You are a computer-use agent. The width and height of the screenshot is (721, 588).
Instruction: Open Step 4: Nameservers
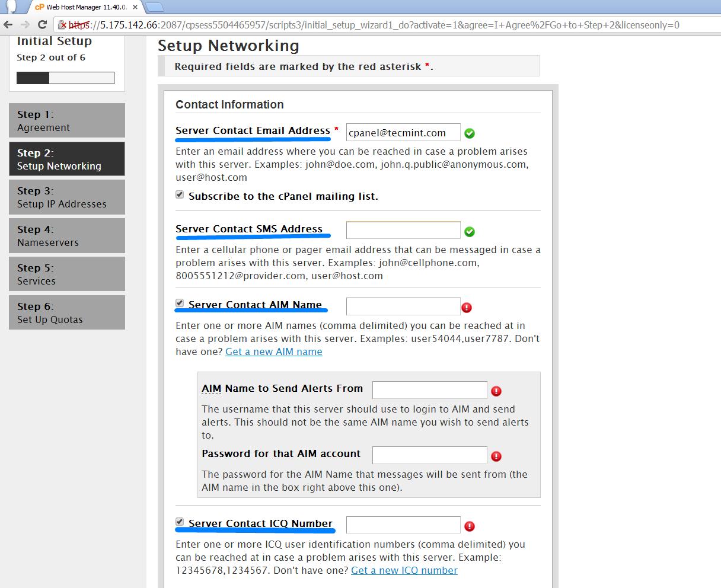(67, 235)
